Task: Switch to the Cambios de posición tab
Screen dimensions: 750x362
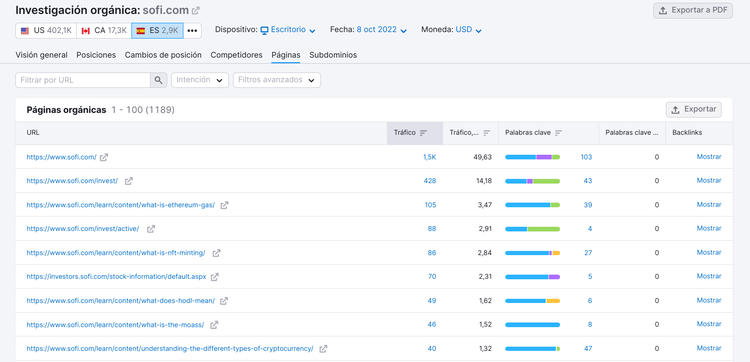Action: (163, 55)
